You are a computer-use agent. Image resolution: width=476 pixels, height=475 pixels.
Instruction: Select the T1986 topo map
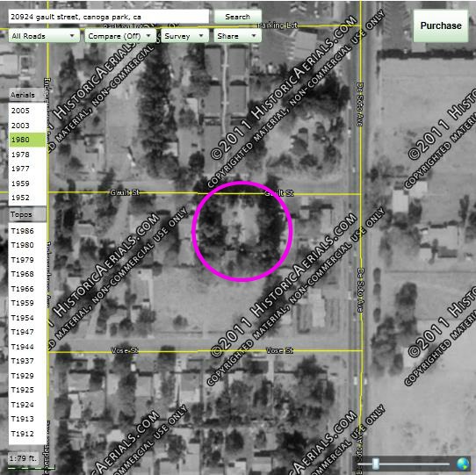click(27, 231)
